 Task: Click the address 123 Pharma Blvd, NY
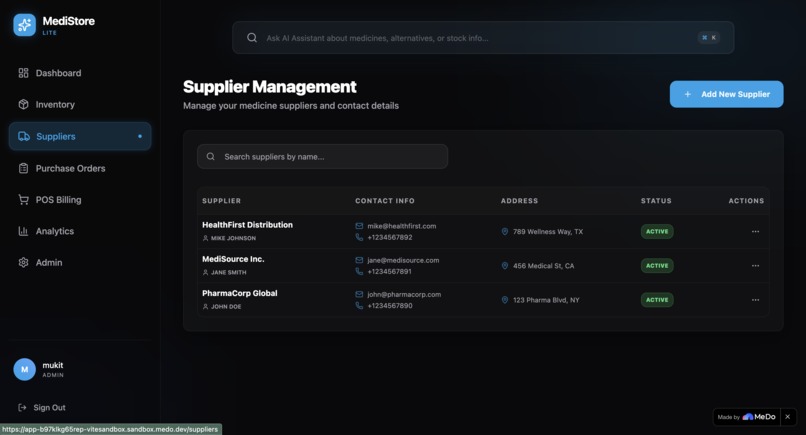tap(546, 300)
